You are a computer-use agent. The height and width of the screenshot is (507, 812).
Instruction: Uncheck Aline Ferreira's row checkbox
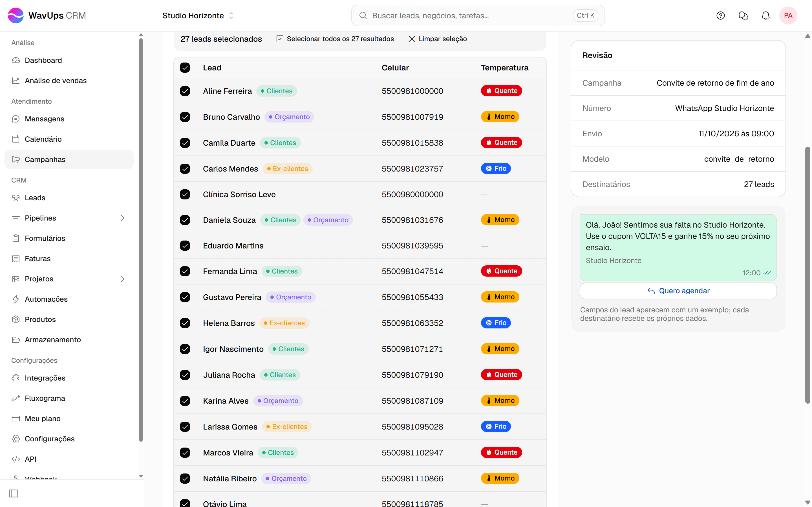point(185,91)
